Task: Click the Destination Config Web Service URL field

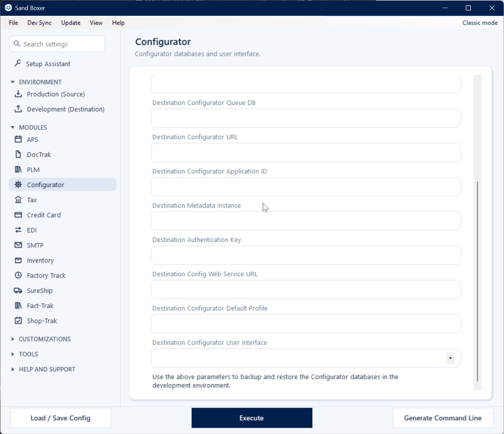Action: [306, 289]
